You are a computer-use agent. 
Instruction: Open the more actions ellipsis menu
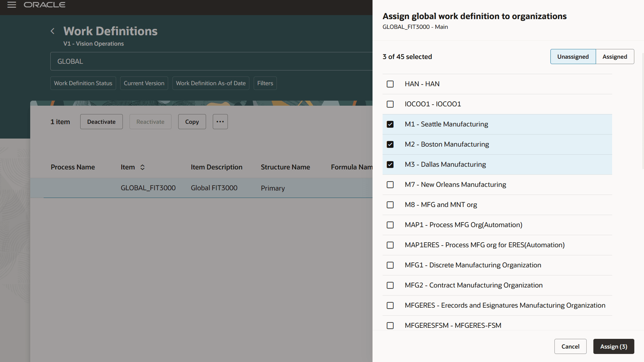[220, 121]
